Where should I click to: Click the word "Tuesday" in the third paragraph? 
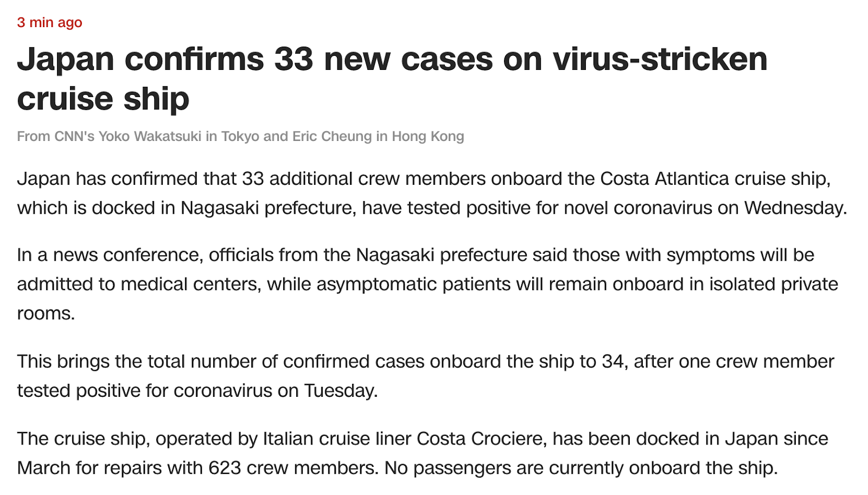[x=339, y=390]
